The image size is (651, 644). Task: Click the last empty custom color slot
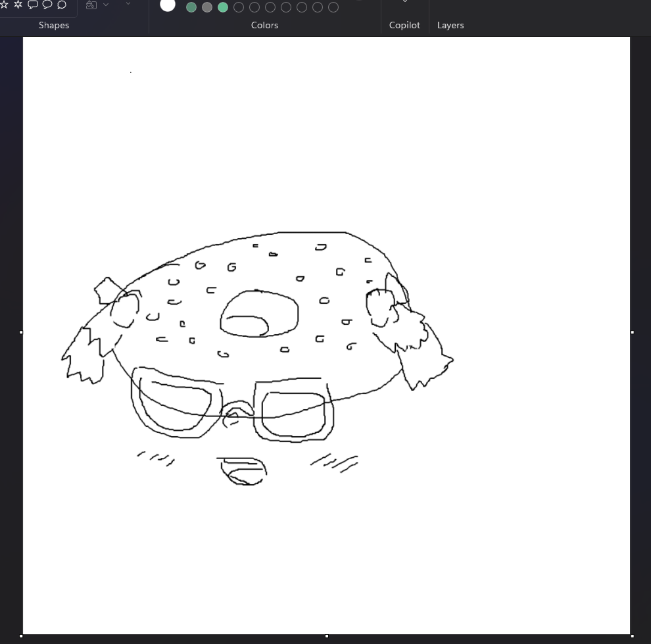[x=333, y=7]
